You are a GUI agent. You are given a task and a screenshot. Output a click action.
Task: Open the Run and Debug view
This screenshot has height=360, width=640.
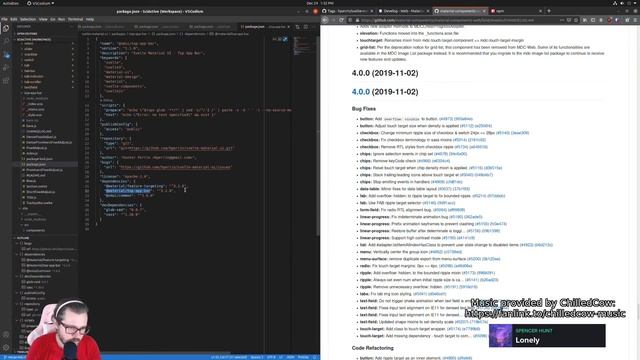tap(6, 68)
